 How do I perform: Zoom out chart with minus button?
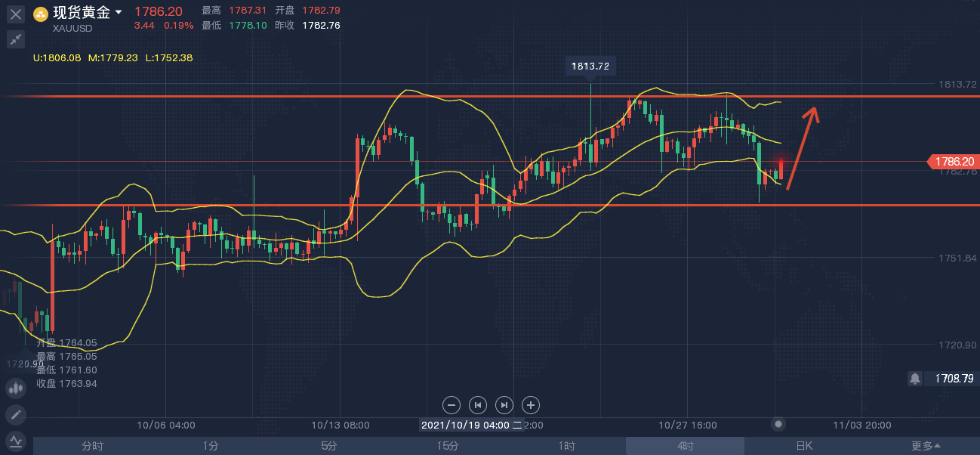tap(451, 404)
